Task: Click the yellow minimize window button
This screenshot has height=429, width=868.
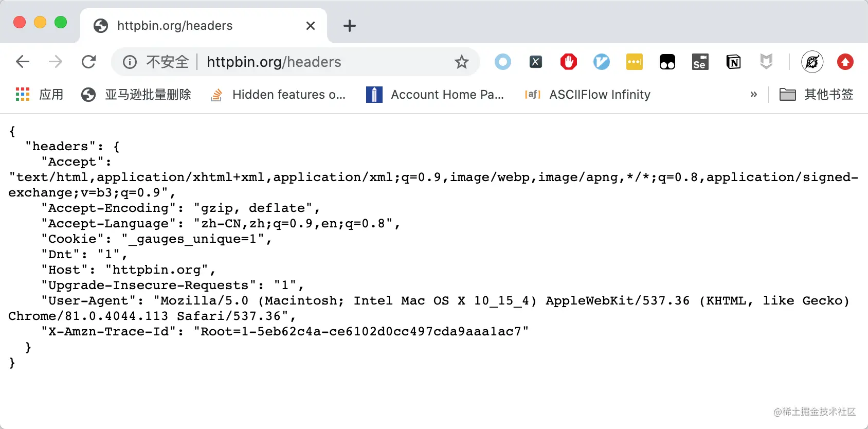Action: tap(40, 22)
